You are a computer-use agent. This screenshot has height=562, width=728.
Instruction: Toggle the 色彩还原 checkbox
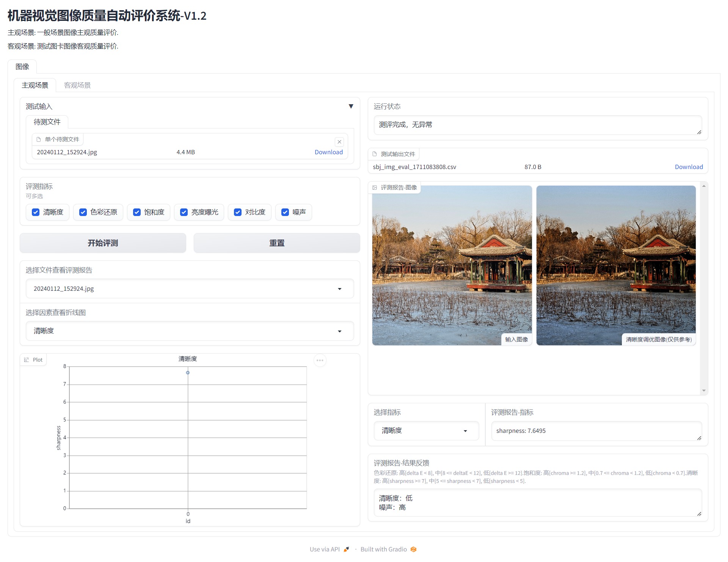pos(83,212)
